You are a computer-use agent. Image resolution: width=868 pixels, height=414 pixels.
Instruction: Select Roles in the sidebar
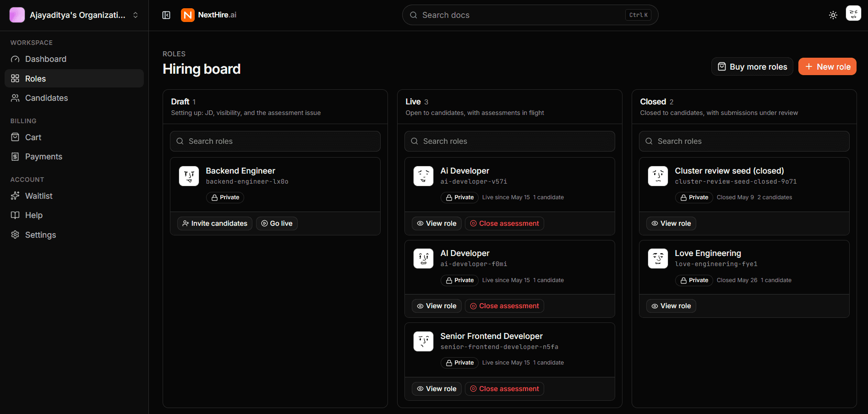click(x=74, y=78)
